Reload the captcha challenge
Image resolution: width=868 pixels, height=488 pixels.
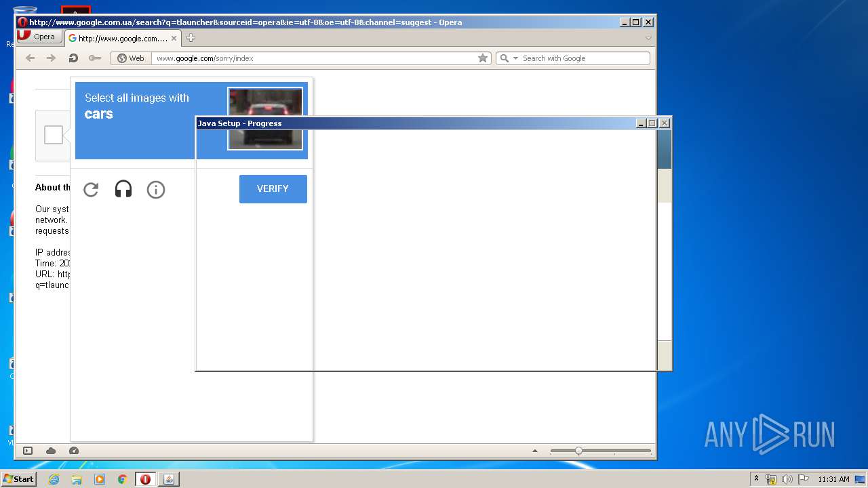[91, 190]
